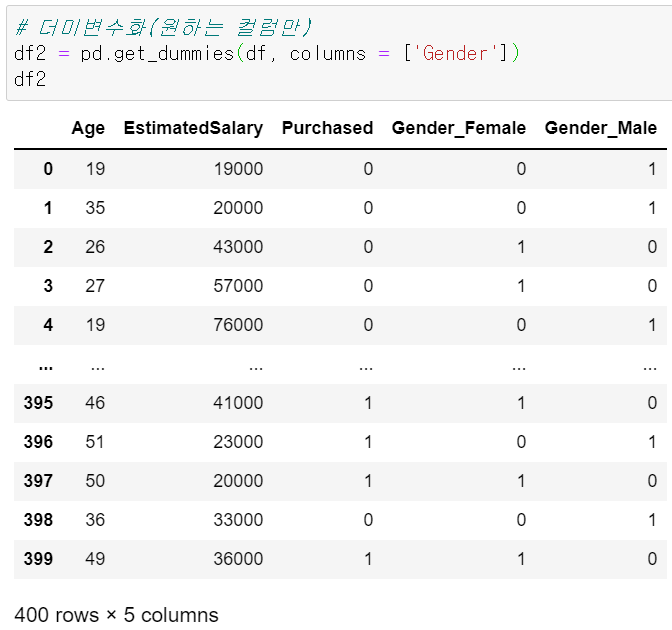The width and height of the screenshot is (672, 630).
Task: Click salary value 23000
Action: 238,442
